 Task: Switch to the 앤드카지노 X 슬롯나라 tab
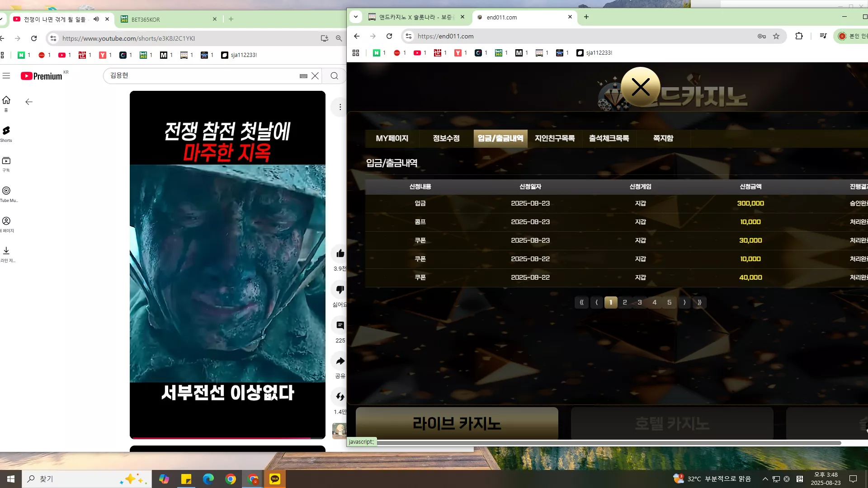click(x=416, y=17)
